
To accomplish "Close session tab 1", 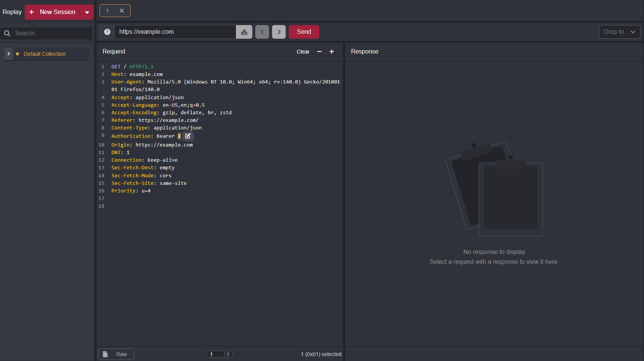I will (x=122, y=11).
